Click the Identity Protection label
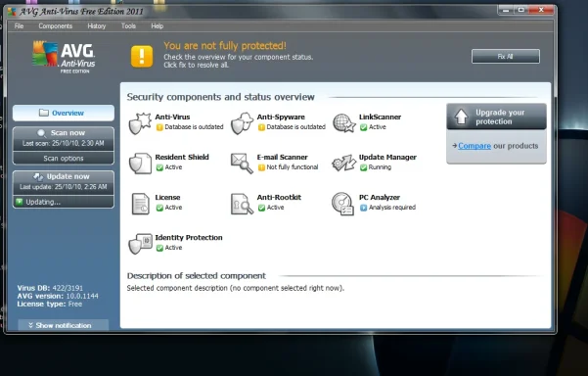 tap(189, 238)
